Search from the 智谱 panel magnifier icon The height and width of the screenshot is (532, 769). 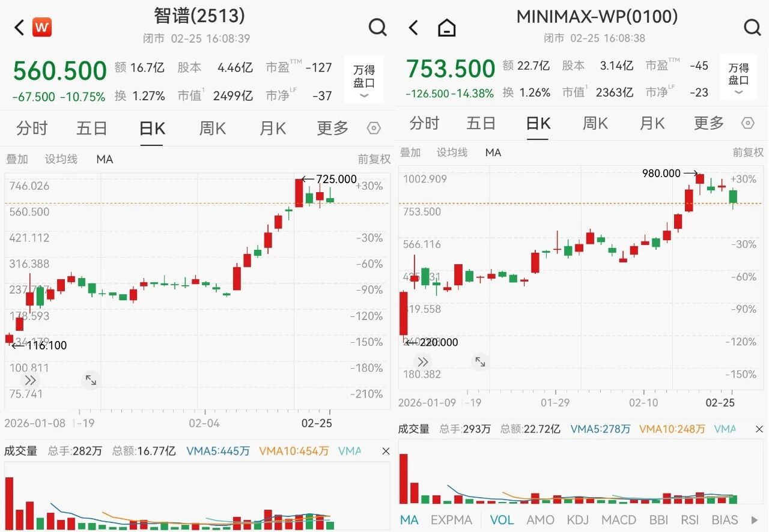(x=377, y=27)
